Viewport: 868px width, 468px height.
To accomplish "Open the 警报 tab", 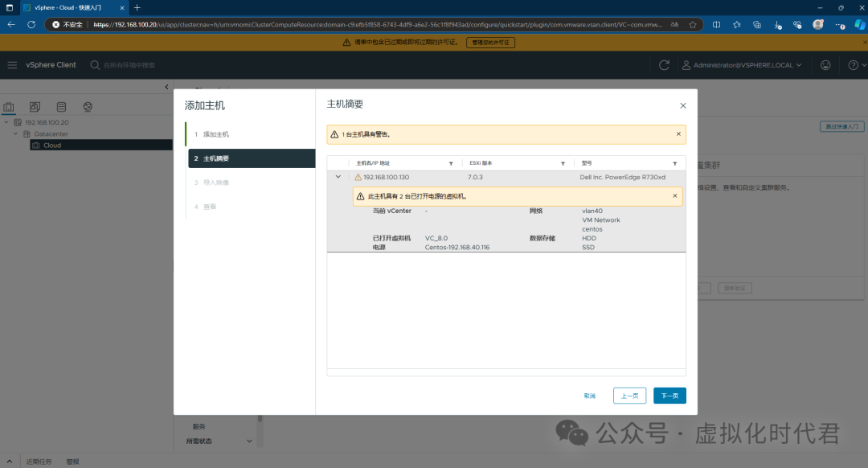I will (72, 462).
